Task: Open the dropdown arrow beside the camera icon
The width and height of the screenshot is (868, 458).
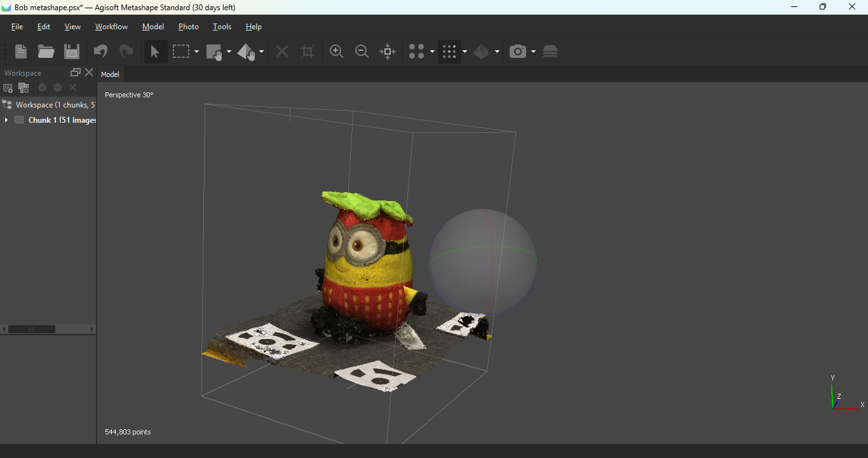Action: (x=533, y=52)
